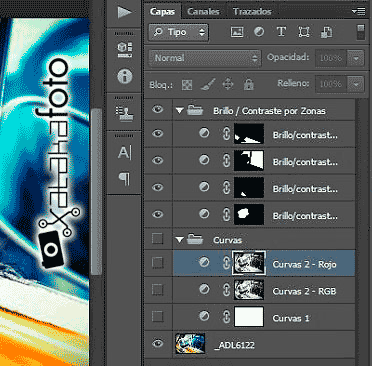Open the Character panel icon
This screenshot has height=366, width=372.
(125, 153)
